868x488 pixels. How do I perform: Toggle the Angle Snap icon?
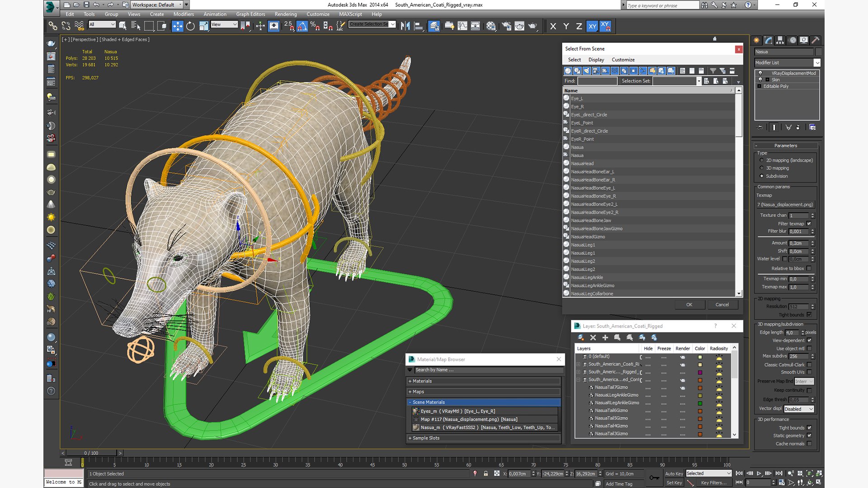(302, 26)
